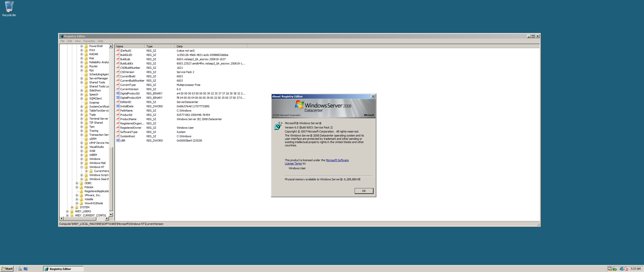Click the HKEY_USERS folder icon

tap(72, 211)
